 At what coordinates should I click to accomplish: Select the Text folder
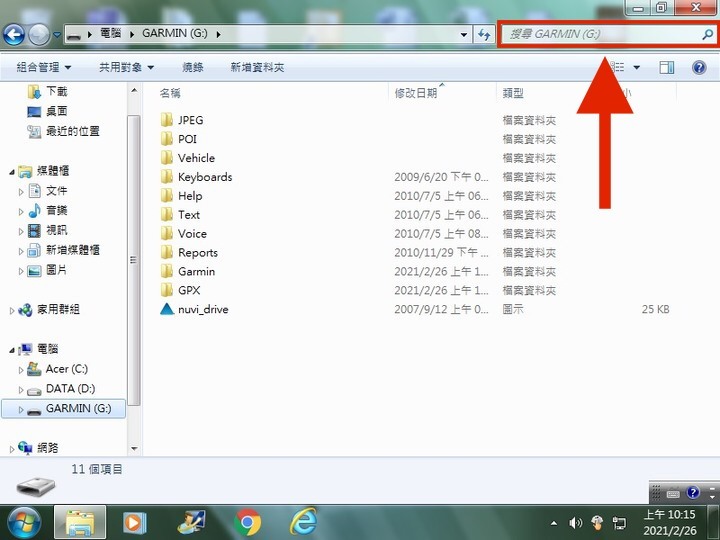(x=189, y=215)
